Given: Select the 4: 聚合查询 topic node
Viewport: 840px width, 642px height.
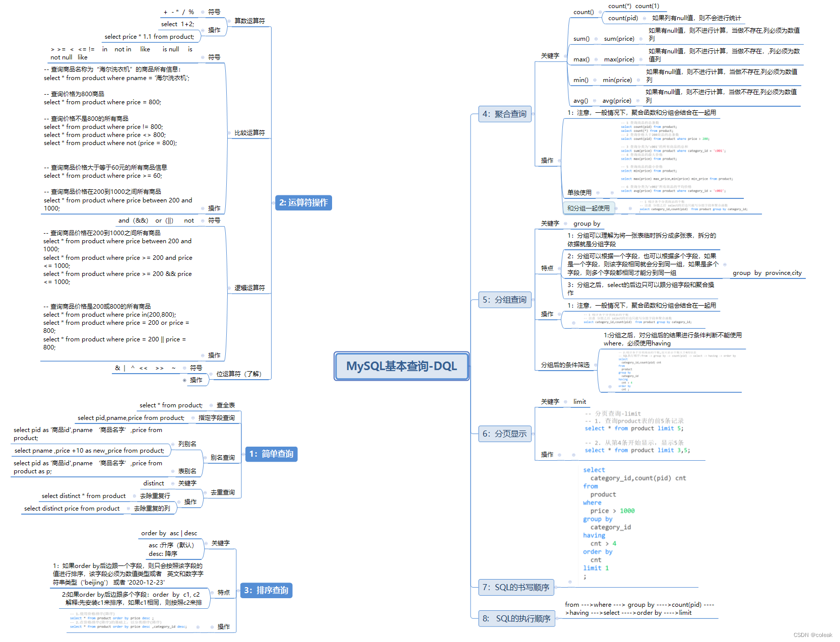Looking at the screenshot, I should click(504, 114).
